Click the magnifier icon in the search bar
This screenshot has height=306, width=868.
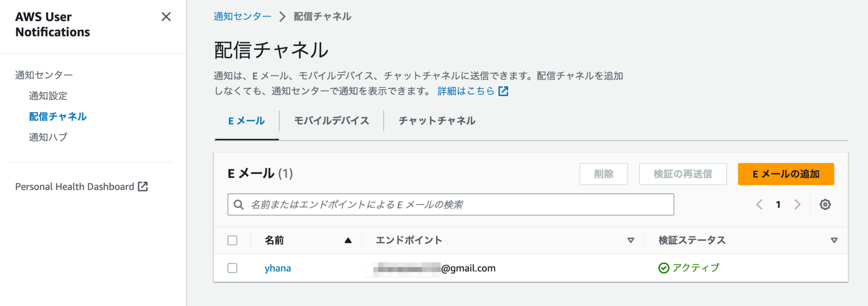(238, 204)
